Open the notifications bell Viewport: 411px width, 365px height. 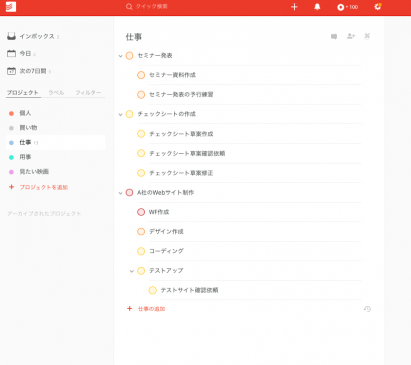pos(317,7)
